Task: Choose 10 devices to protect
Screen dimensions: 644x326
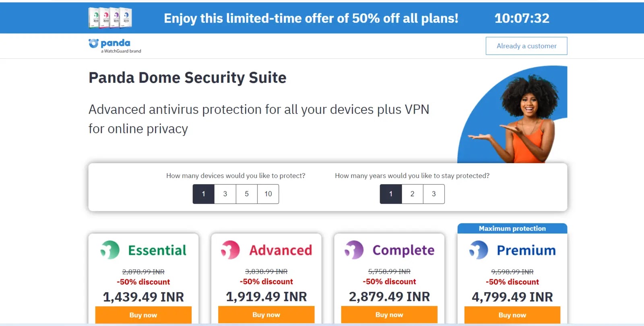Action: (x=268, y=194)
